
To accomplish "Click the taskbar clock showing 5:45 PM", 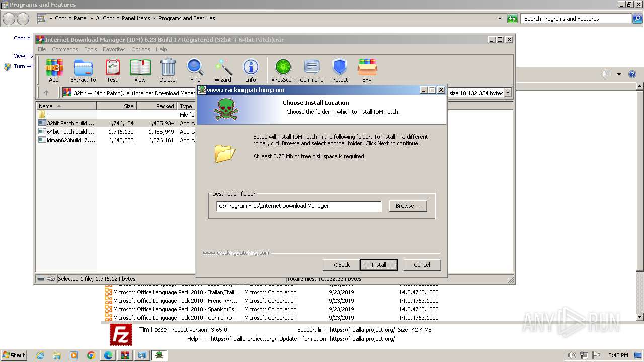I will pyautogui.click(x=618, y=355).
